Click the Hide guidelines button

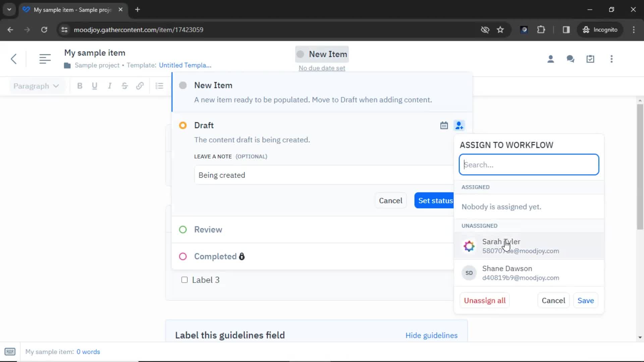pos(432,336)
